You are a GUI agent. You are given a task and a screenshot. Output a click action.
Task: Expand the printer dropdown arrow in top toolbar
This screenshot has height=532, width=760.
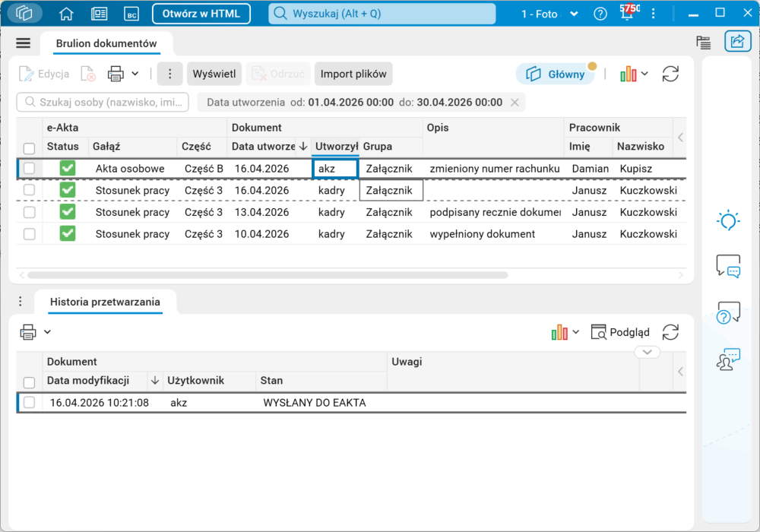135,74
